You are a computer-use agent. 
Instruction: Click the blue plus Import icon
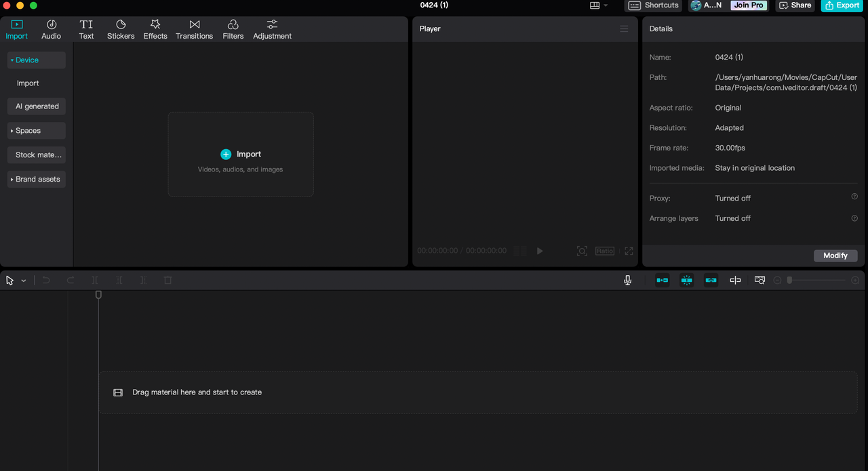tap(226, 155)
